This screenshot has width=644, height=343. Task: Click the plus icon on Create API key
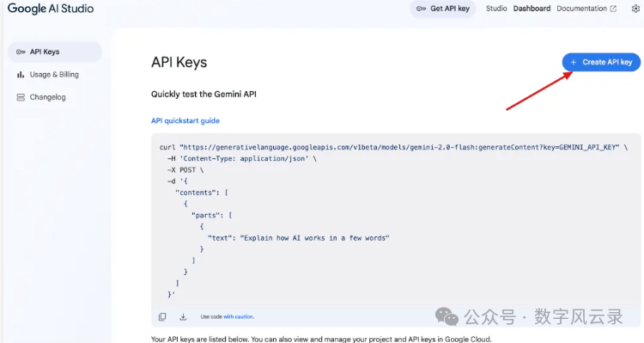pyautogui.click(x=574, y=62)
